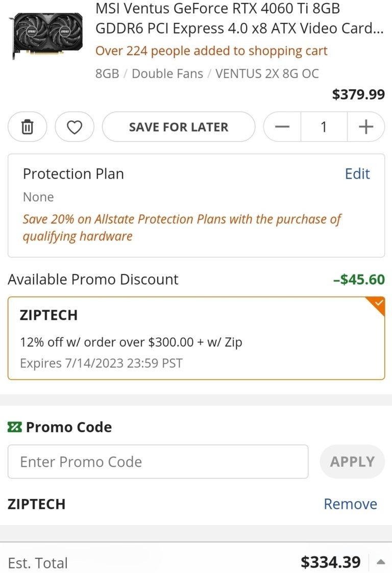Image resolution: width=392 pixels, height=573 pixels.
Task: Increase quantity with the plus button
Action: 366,127
